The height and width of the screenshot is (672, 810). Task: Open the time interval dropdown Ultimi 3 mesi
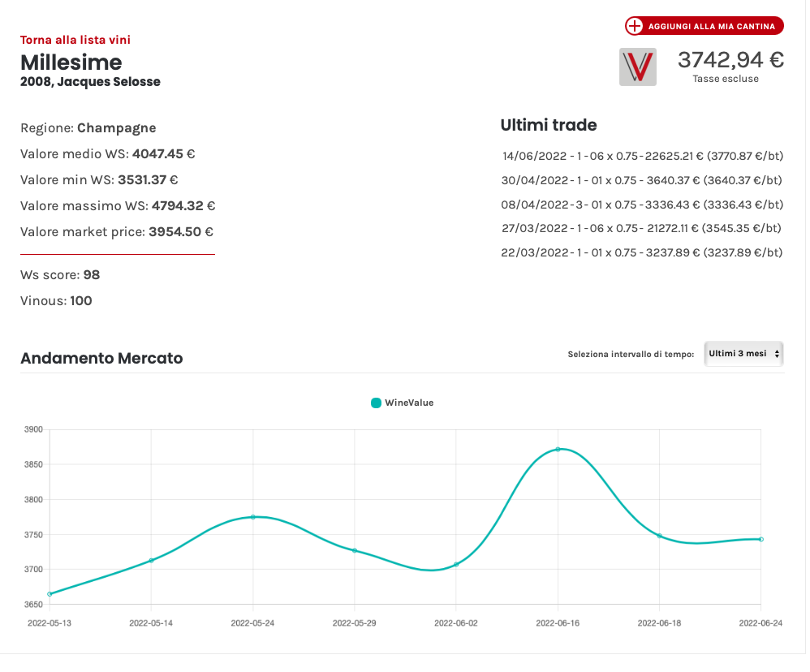[x=744, y=354]
